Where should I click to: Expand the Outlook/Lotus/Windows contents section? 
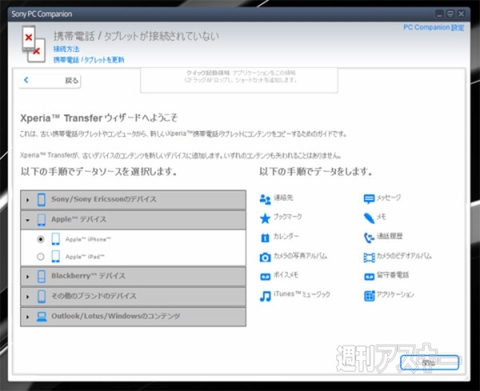pos(28,317)
